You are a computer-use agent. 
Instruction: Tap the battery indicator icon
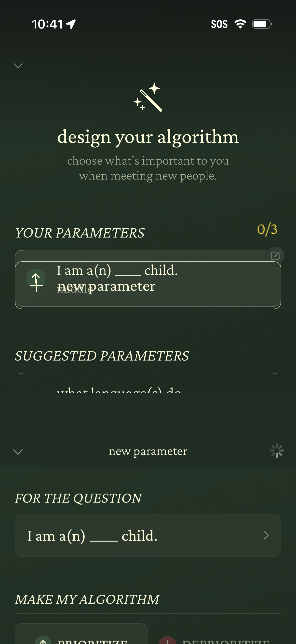pyautogui.click(x=262, y=24)
